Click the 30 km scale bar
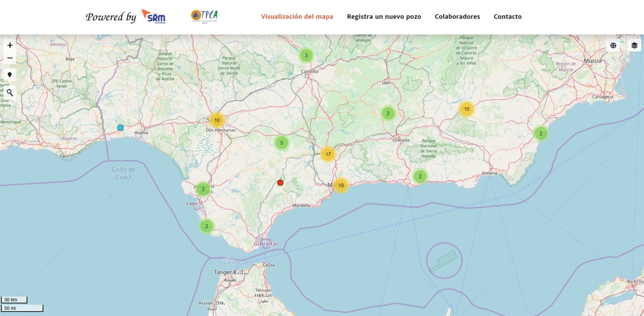This screenshot has width=644, height=316. [14, 300]
